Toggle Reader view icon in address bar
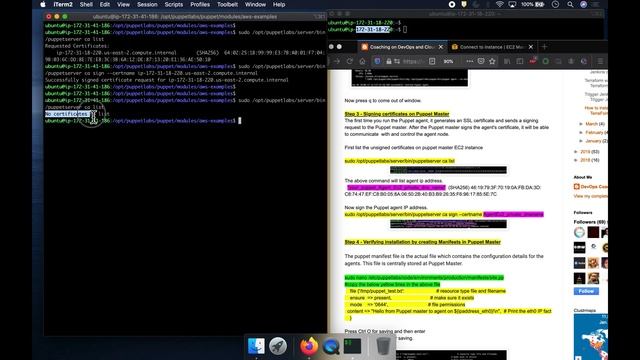 432,61
